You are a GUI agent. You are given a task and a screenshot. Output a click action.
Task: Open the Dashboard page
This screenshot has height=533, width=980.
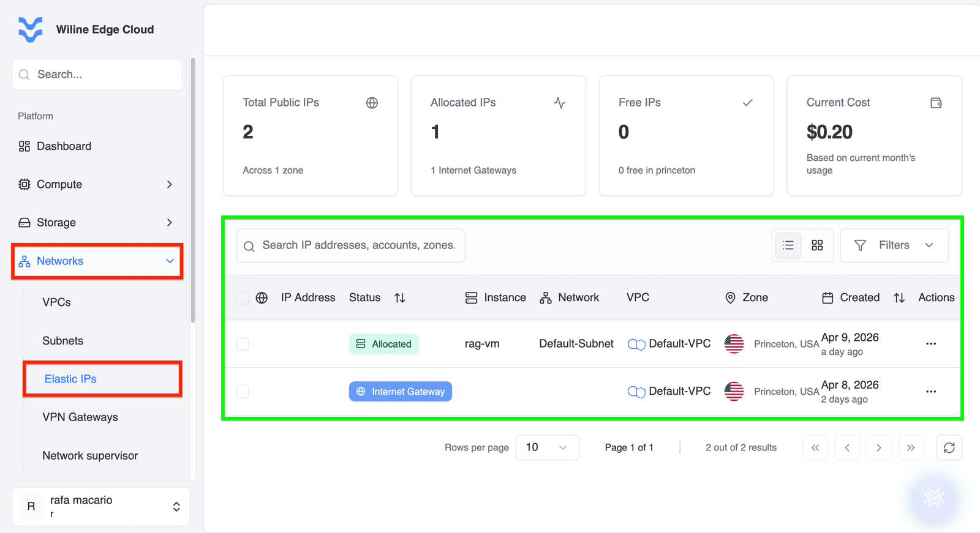pyautogui.click(x=97, y=146)
